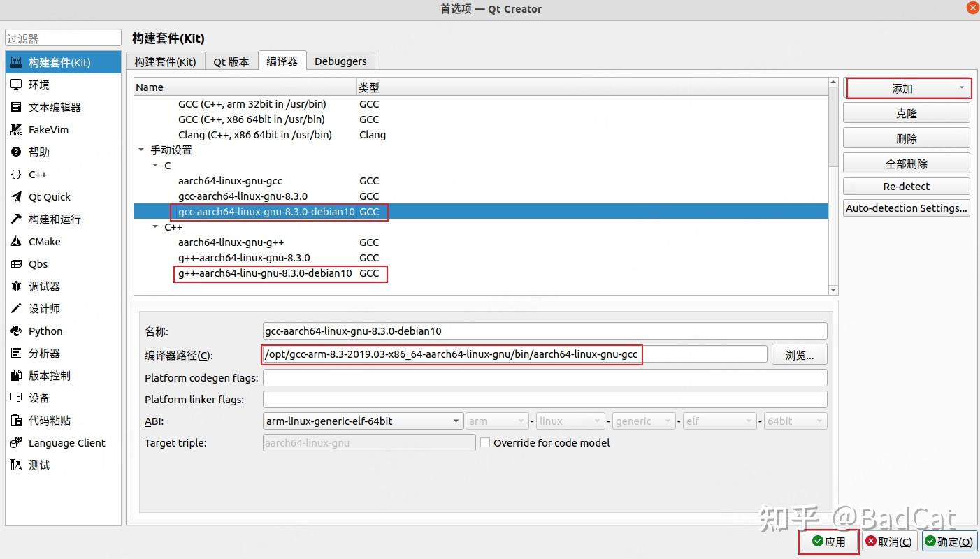This screenshot has width=980, height=559.
Task: Open the 调试器 bug icon
Action: tap(16, 286)
